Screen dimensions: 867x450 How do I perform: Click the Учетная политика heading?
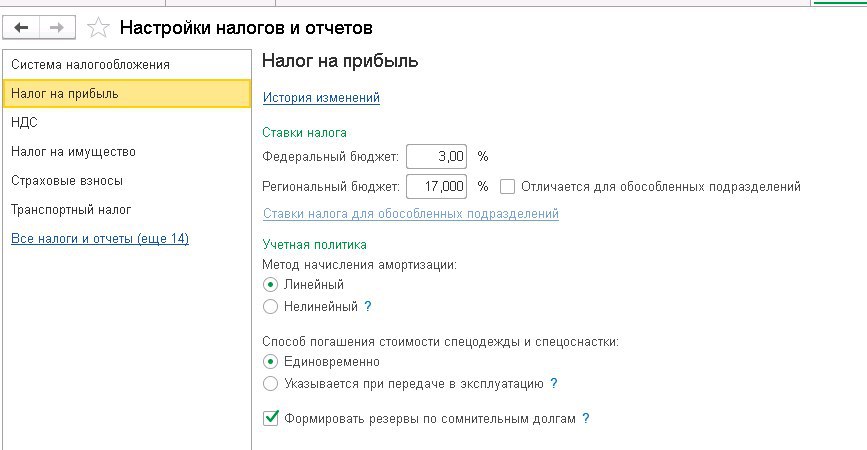coord(314,244)
